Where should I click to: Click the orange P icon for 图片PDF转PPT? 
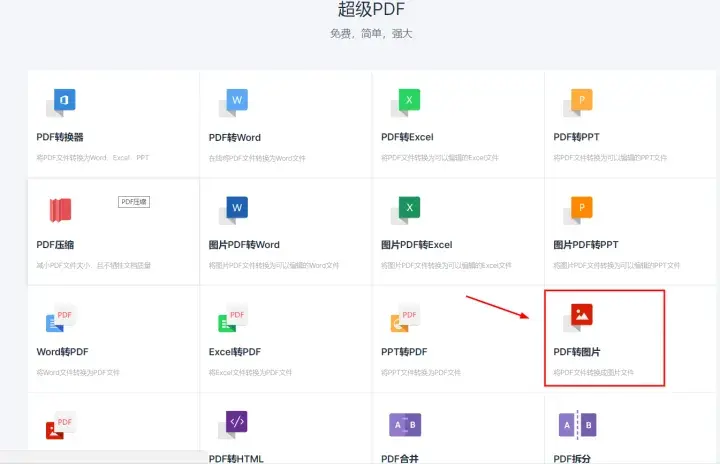tap(578, 210)
